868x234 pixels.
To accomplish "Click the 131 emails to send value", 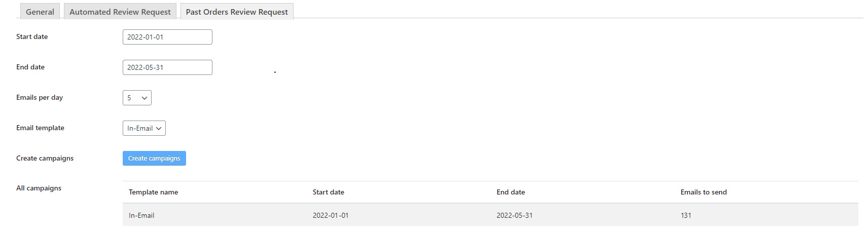I will pos(685,215).
